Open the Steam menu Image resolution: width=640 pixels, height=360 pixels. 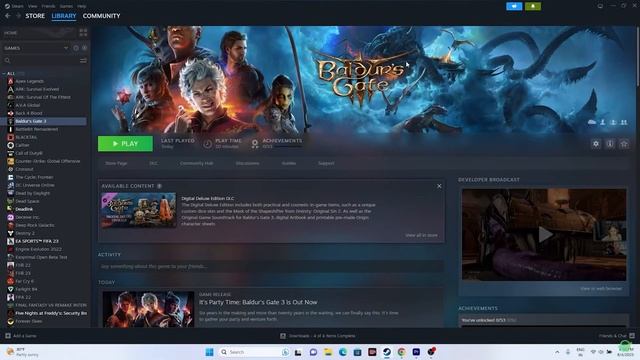pos(14,6)
